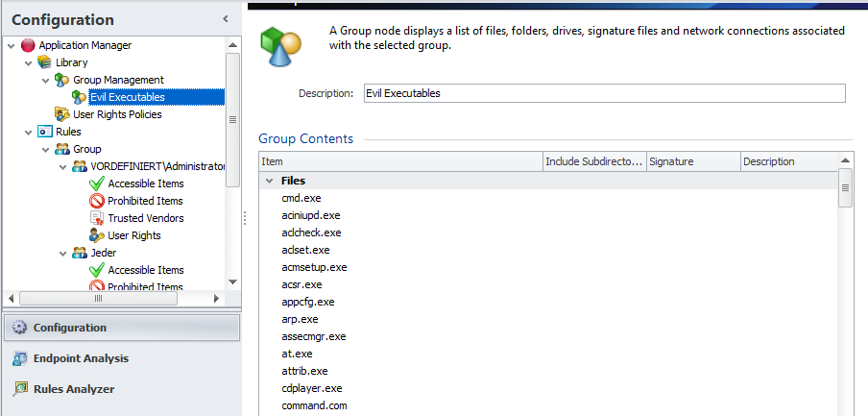
Task: Click the Application Manager red sphere icon
Action: pos(27,45)
